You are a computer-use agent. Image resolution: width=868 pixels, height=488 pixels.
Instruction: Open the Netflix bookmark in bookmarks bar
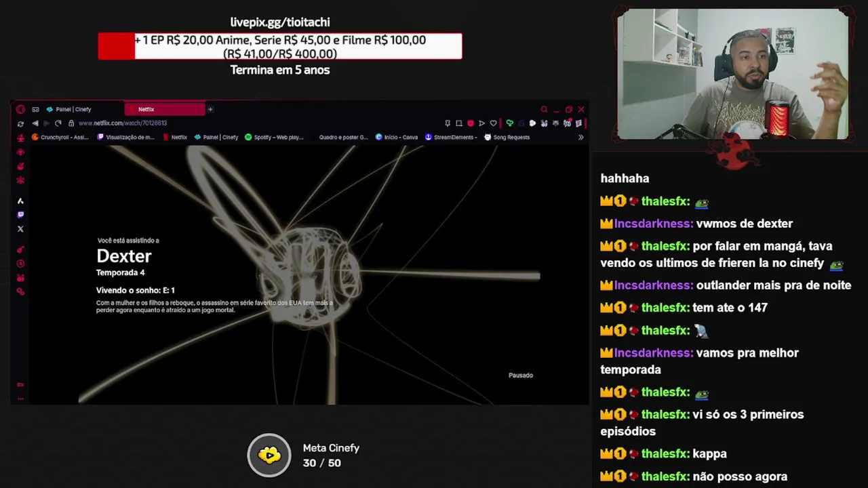point(175,137)
